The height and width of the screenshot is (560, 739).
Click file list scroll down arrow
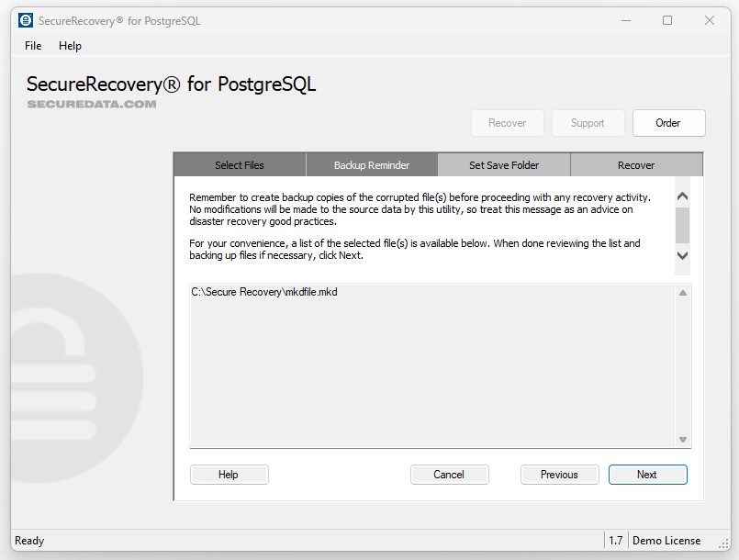[683, 440]
